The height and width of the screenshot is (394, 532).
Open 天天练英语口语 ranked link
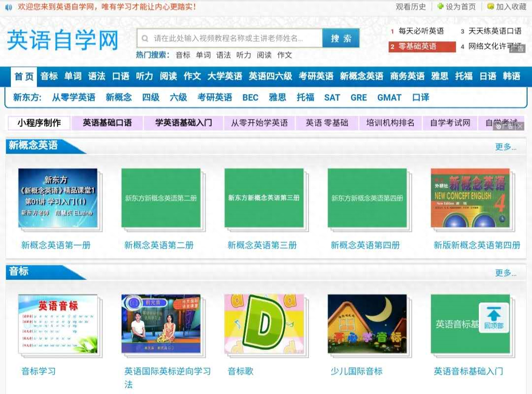point(495,31)
